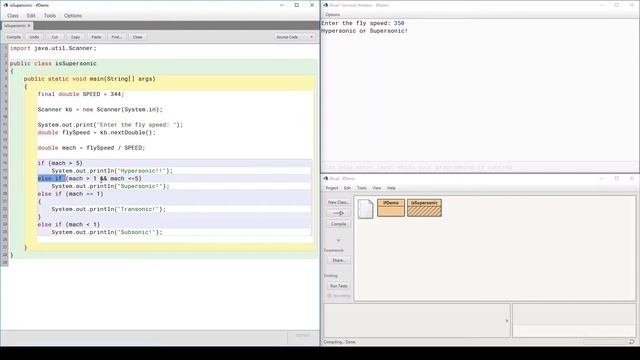Click 'else if (mach < 1)' code line
The height and width of the screenshot is (360, 640).
(x=69, y=224)
